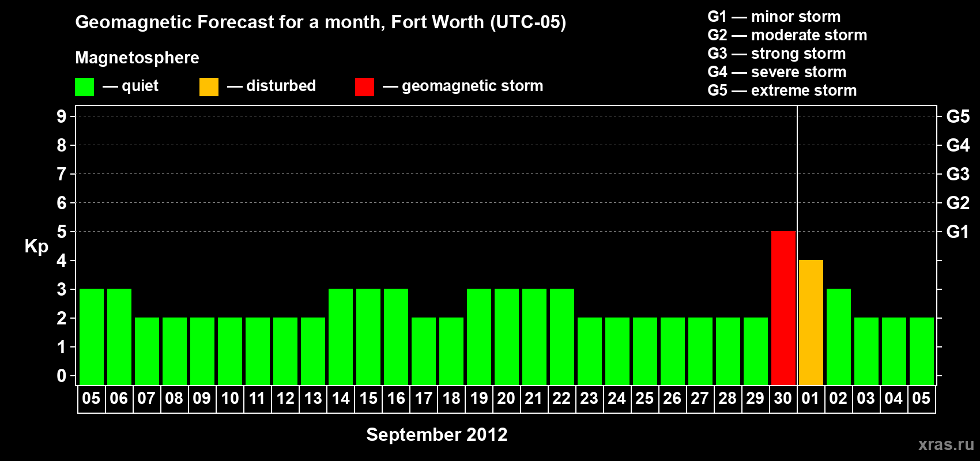Click the G3 — strong storm legend entry
This screenshot has width=980, height=461.
pyautogui.click(x=777, y=54)
